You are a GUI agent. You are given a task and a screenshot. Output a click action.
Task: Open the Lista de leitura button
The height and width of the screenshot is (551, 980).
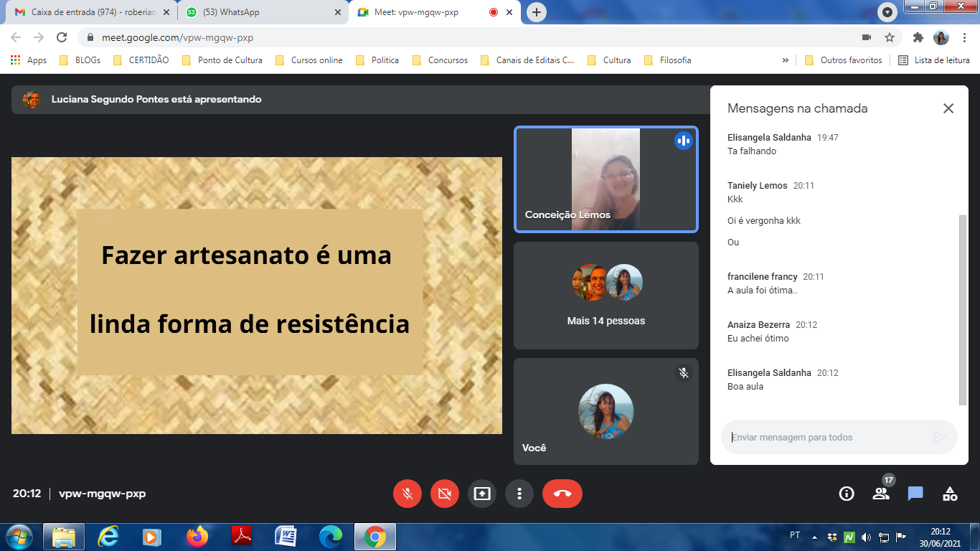[934, 60]
